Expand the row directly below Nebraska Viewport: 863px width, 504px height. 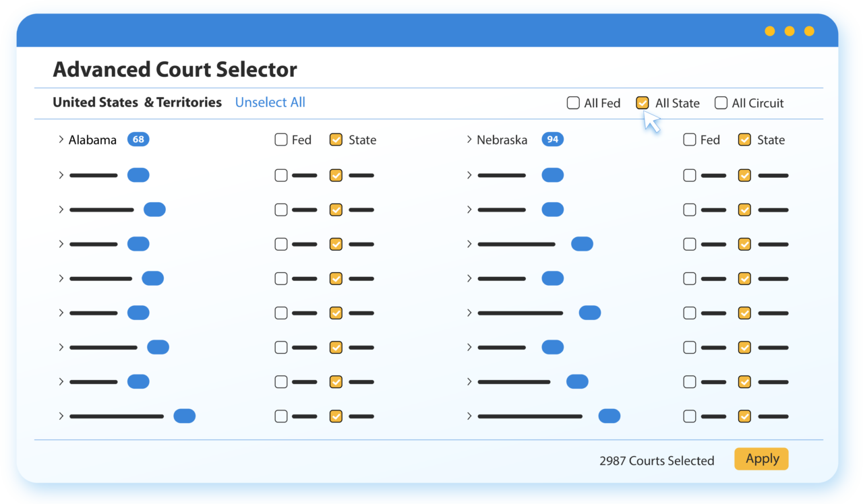tap(469, 175)
